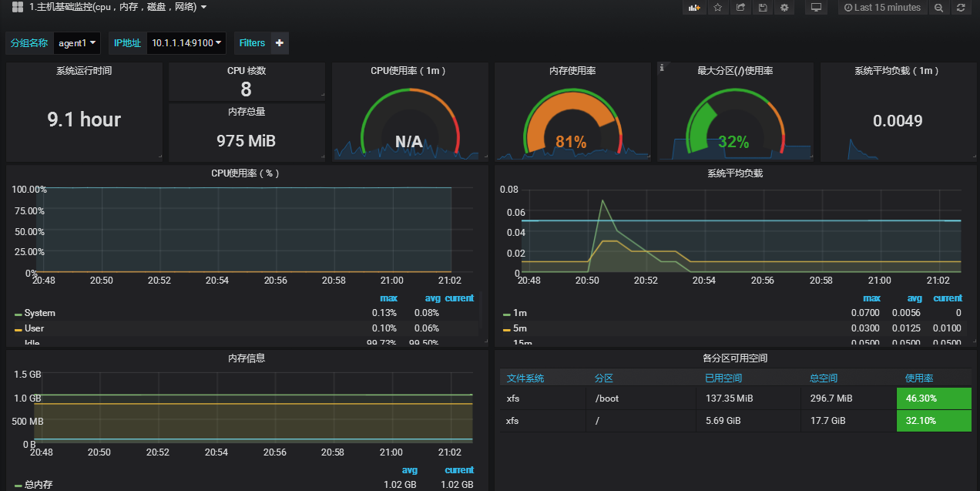
Task: Click the IP地址 variable label
Action: [x=127, y=43]
